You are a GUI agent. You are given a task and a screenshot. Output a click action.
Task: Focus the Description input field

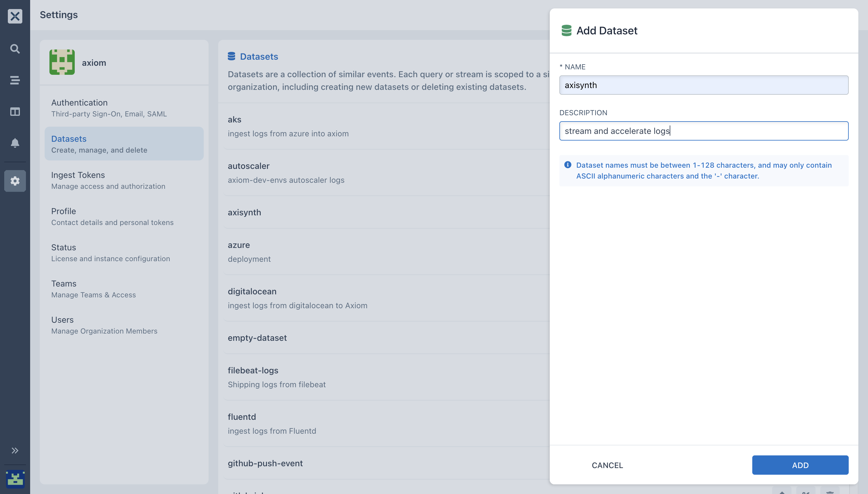tap(704, 131)
